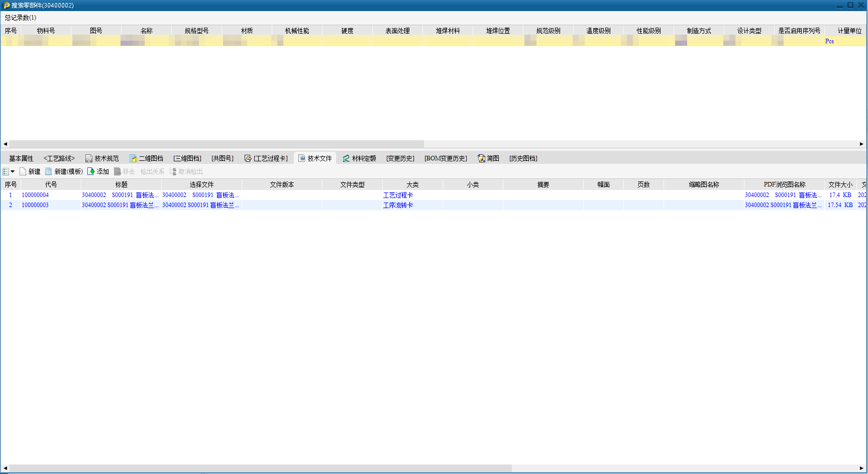
Task: Select the 技术文件 tab
Action: coord(315,158)
